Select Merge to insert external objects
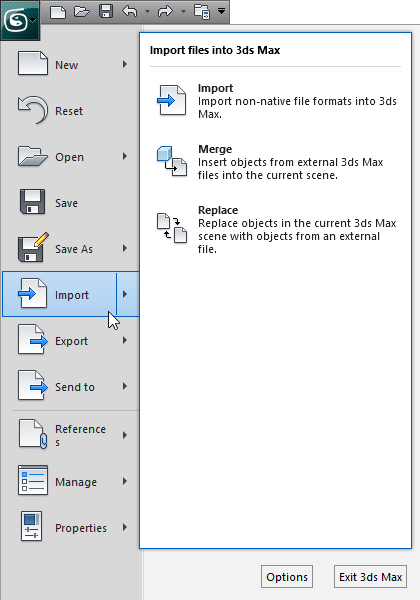This screenshot has width=420, height=600. [x=277, y=162]
